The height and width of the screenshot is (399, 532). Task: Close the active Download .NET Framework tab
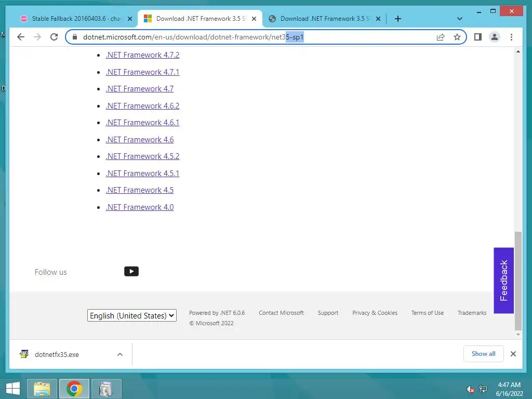pos(254,19)
